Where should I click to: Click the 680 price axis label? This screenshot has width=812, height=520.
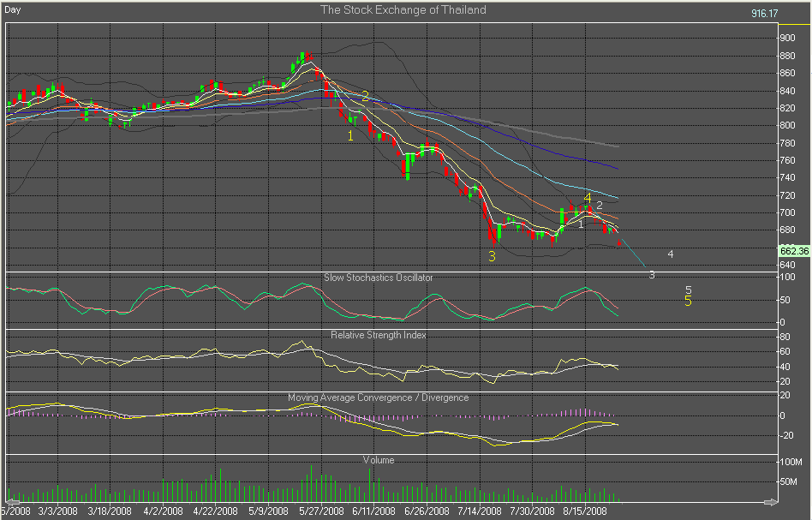(788, 230)
